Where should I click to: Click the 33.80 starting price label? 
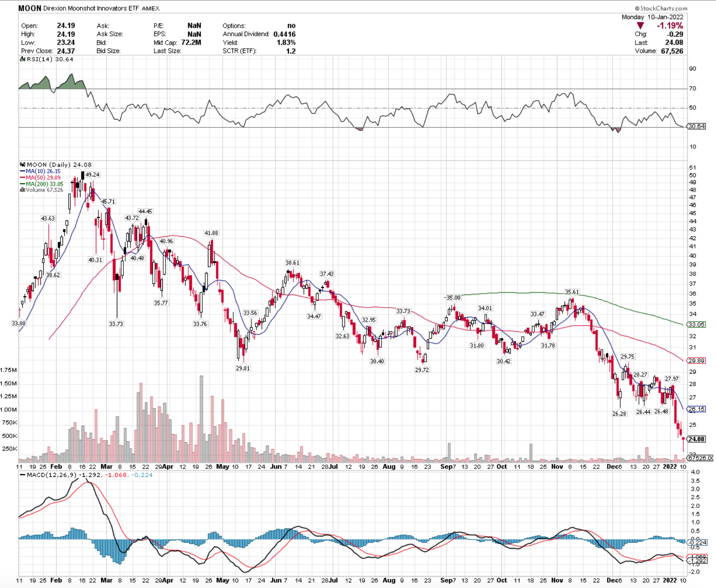coord(18,323)
